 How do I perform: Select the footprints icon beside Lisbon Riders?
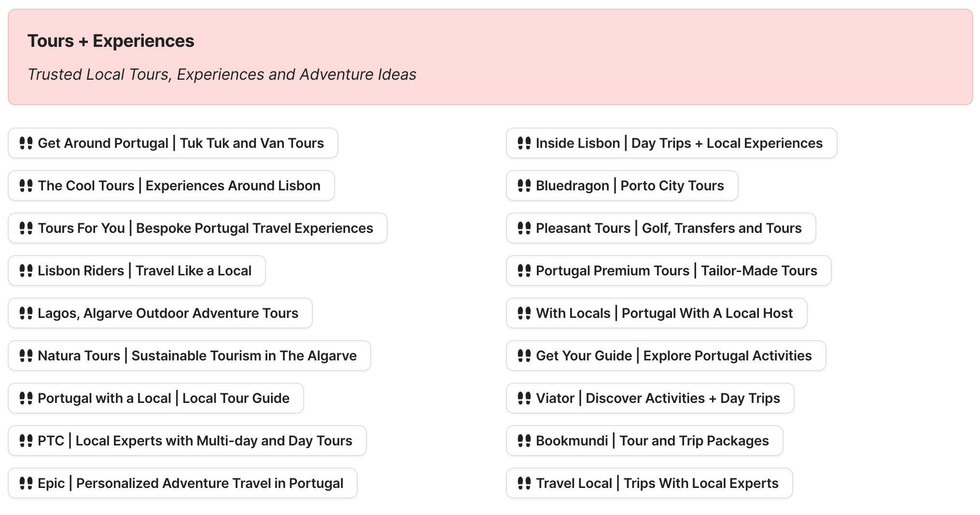pos(27,271)
